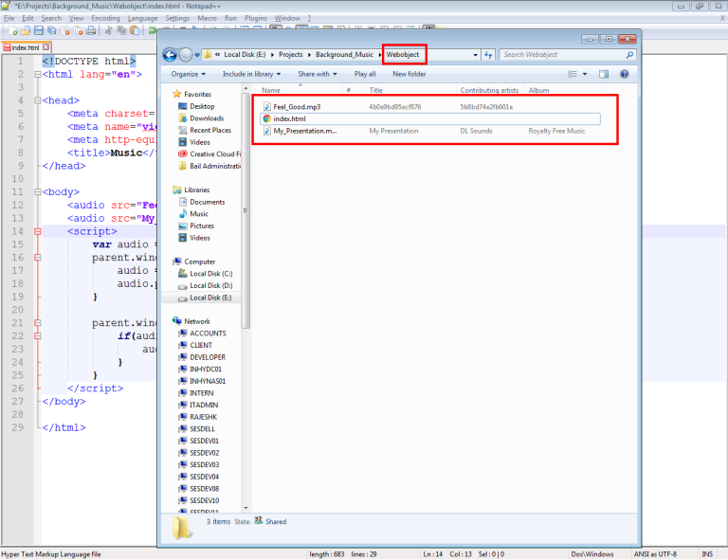Image resolution: width=728 pixels, height=560 pixels.
Task: Show the preview pane using its icon
Action: pyautogui.click(x=604, y=74)
